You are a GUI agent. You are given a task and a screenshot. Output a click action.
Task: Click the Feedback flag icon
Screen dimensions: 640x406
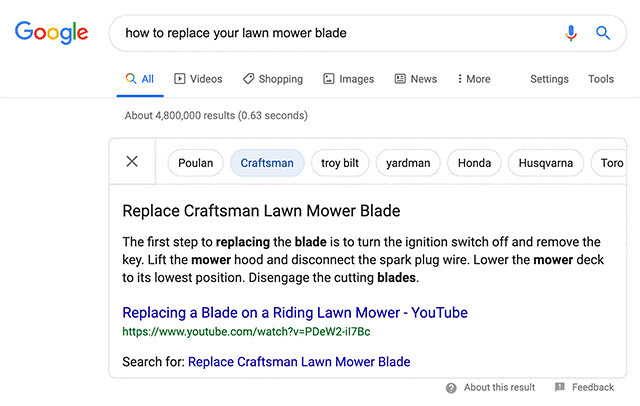(x=560, y=388)
